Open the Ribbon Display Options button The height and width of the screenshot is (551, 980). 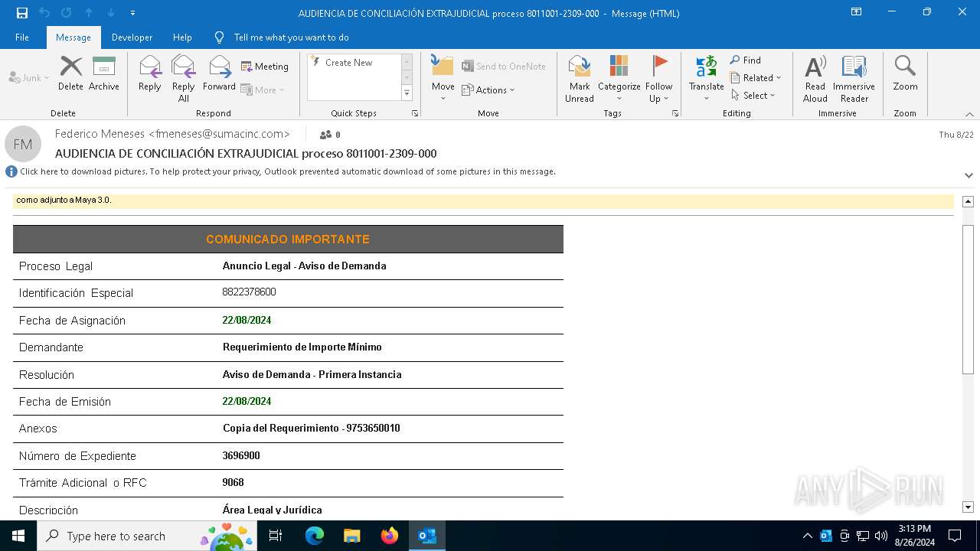(856, 12)
